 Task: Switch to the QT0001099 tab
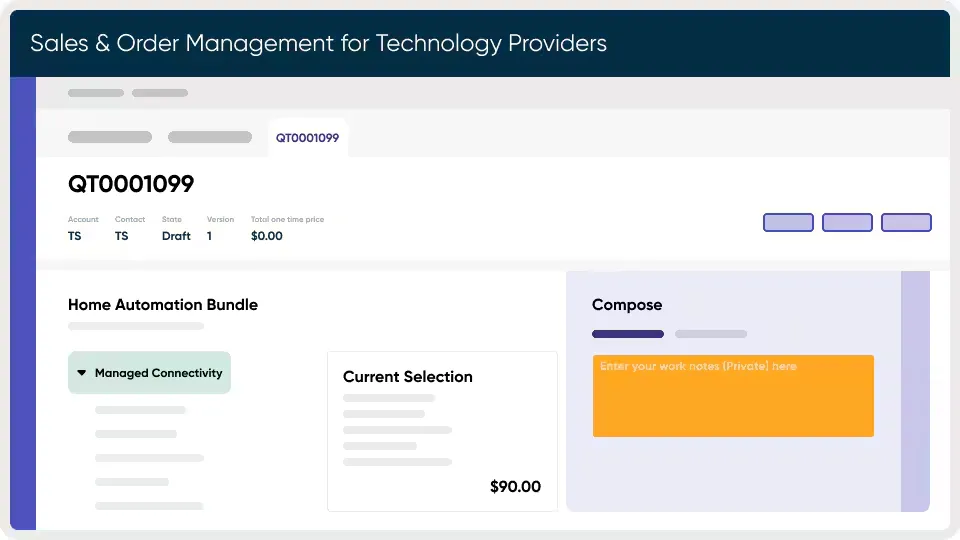[x=307, y=138]
